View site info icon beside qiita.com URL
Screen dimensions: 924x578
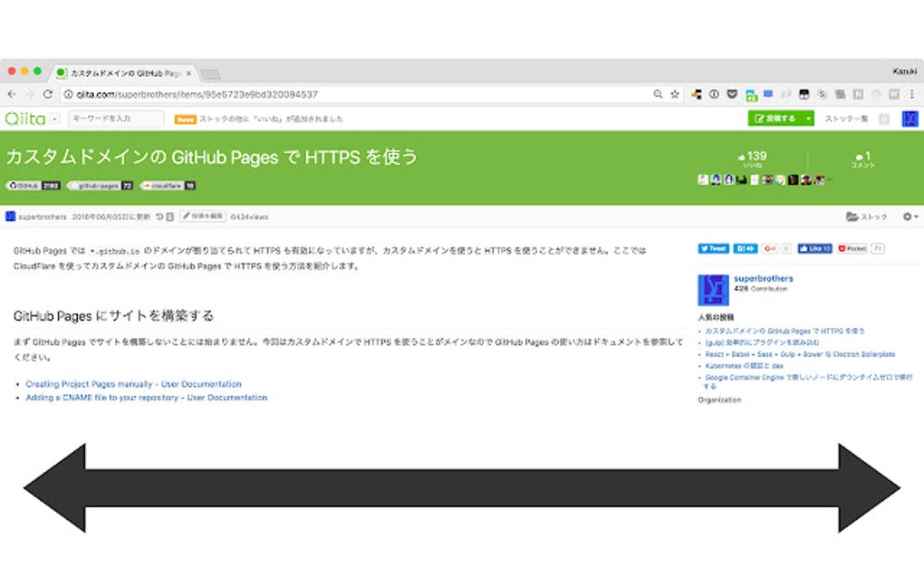tap(68, 94)
